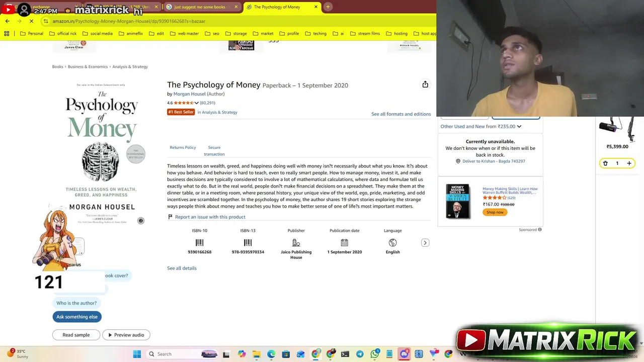Image resolution: width=644 pixels, height=362 pixels.
Task: Open the Business & Economics breadcrumb link
Action: coord(88,66)
